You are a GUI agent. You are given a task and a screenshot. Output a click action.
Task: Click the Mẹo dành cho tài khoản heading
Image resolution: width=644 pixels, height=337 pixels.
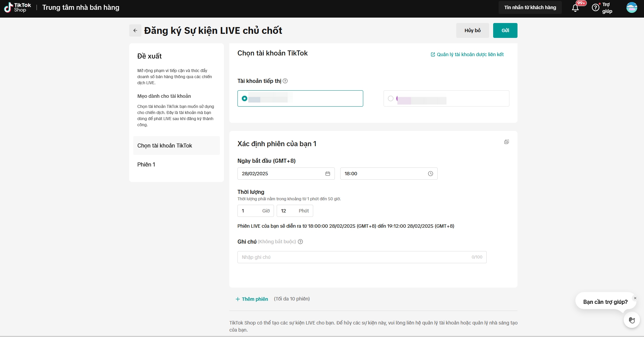click(x=164, y=96)
